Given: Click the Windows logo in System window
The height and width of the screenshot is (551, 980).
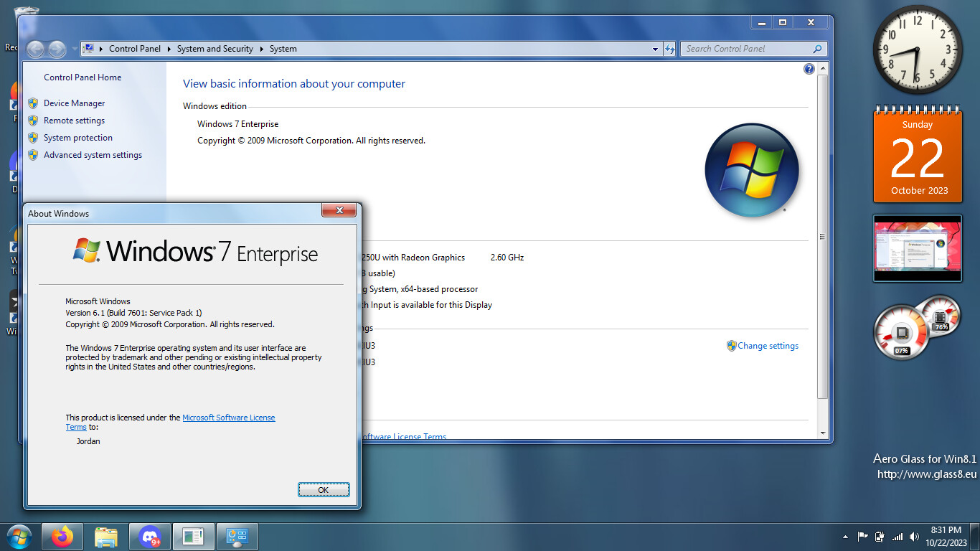Looking at the screenshot, I should [x=752, y=170].
